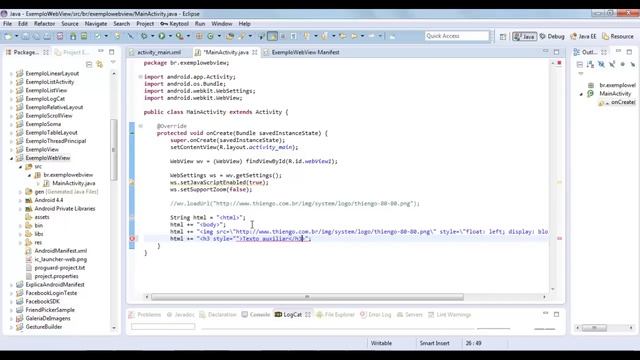Viewport: 640px width, 360px height.
Task: Maximize the Package Explorer view
Action: [112, 52]
